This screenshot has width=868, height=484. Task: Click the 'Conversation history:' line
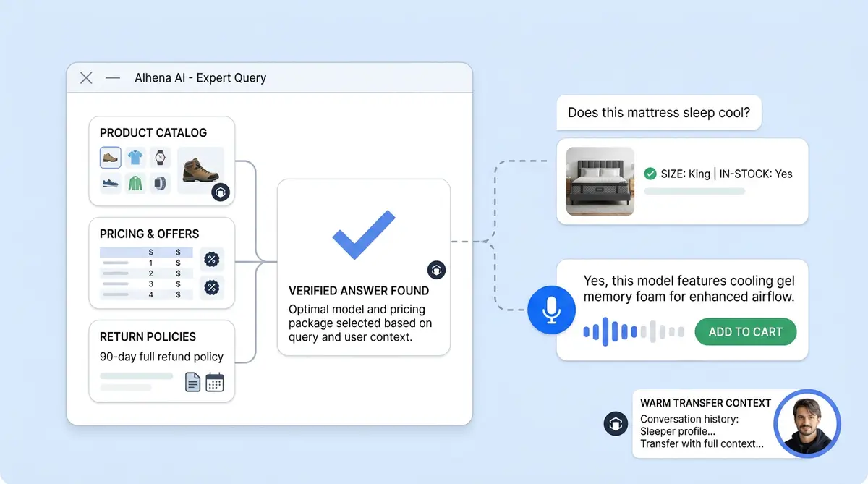(x=689, y=420)
